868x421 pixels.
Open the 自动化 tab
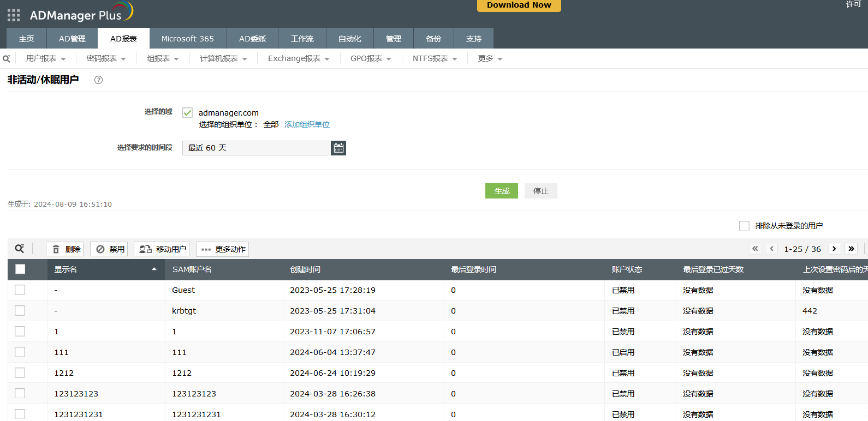tap(349, 39)
